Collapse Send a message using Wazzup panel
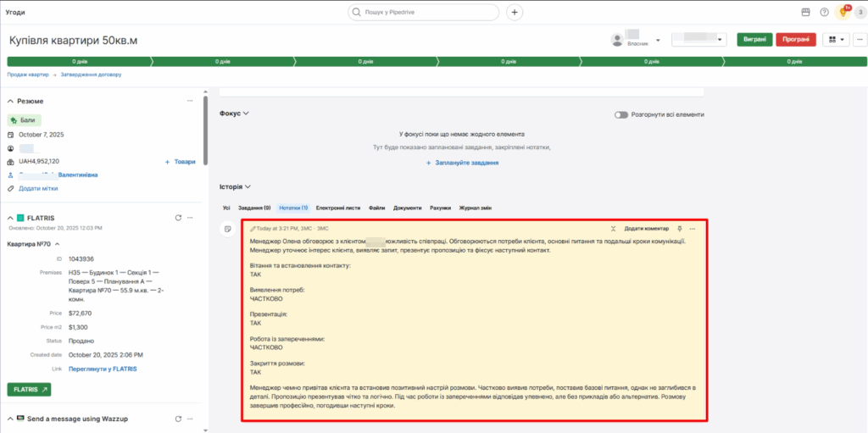 click(10, 419)
